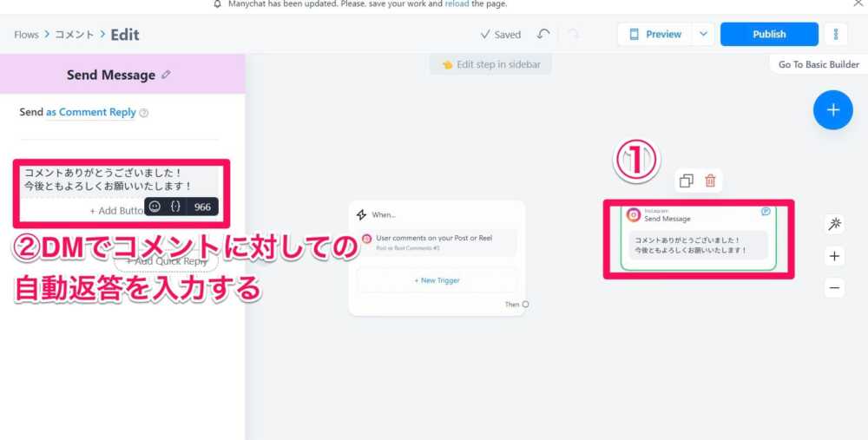Click the three-dot more options icon
This screenshot has height=440, width=868.
tap(835, 35)
